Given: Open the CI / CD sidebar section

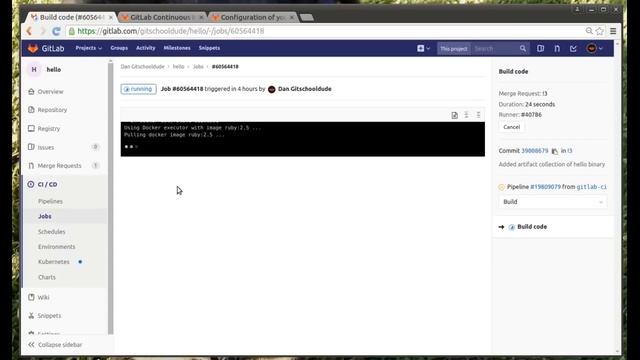Looking at the screenshot, I should click(42, 184).
